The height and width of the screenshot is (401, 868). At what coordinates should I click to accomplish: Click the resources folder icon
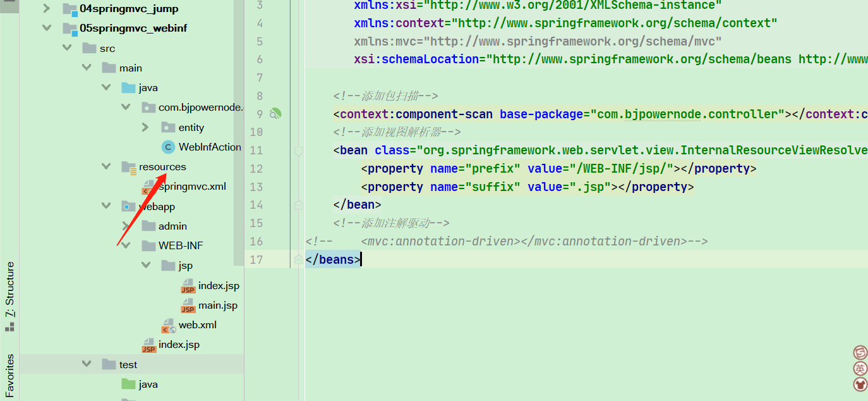(129, 167)
